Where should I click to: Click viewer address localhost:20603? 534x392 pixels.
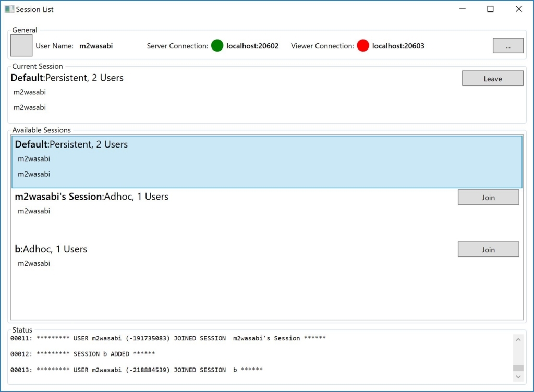point(398,46)
